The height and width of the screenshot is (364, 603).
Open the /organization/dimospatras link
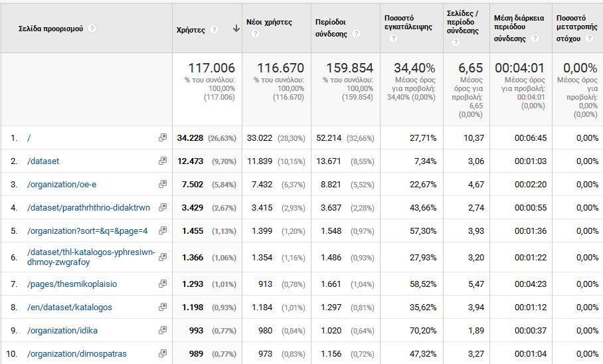coord(76,353)
